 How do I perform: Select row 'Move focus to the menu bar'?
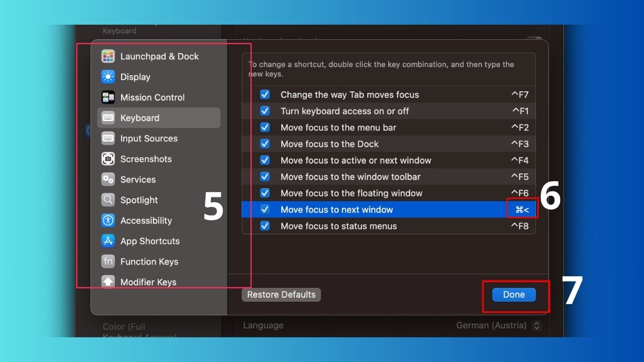[x=389, y=128]
